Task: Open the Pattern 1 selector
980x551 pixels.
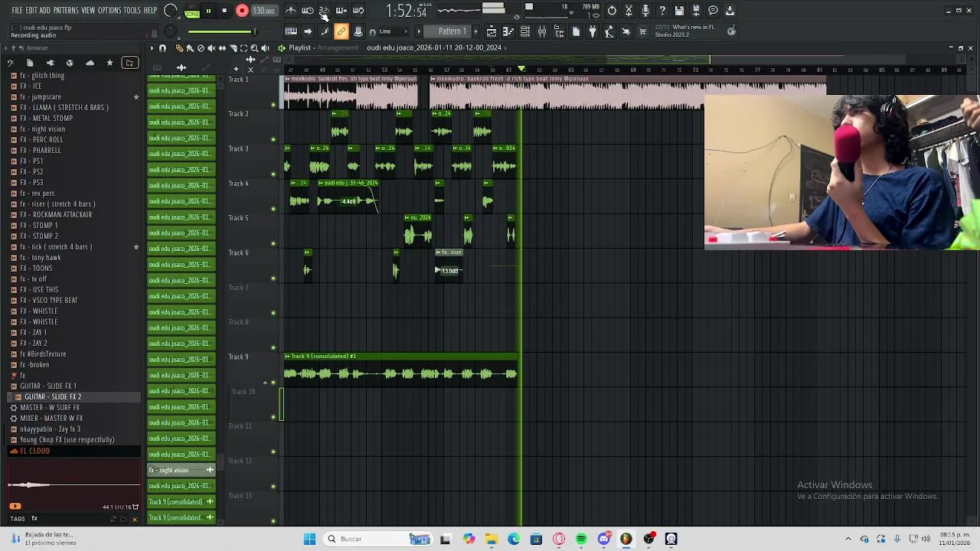Action: pos(452,31)
